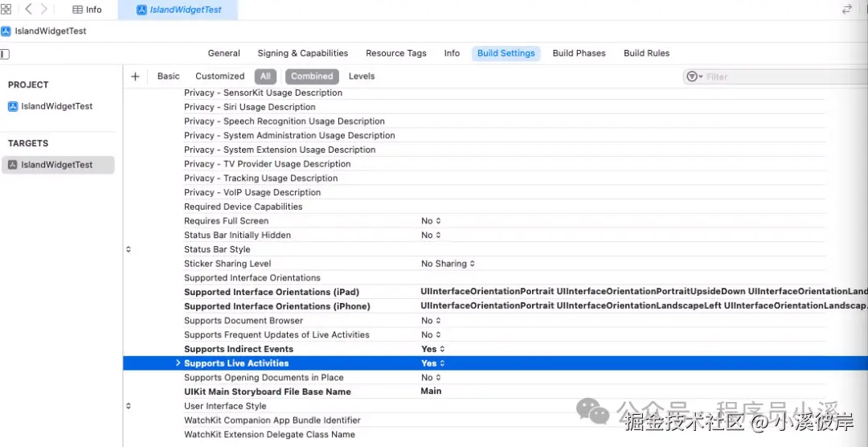The width and height of the screenshot is (868, 447).
Task: Click IslandWidgetTest in the breadcrumb bar
Action: point(51,31)
